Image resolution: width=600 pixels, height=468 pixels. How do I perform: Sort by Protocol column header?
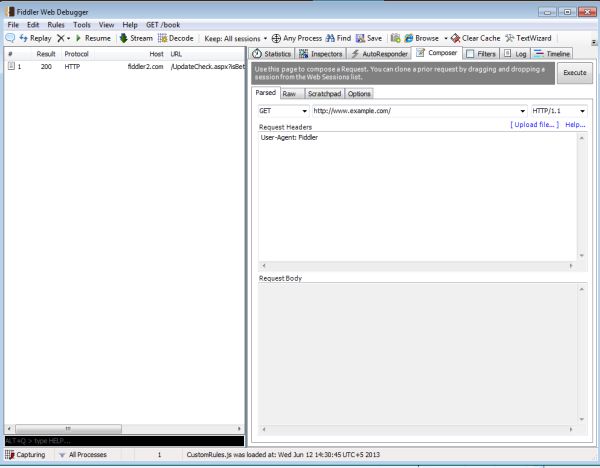[77, 54]
